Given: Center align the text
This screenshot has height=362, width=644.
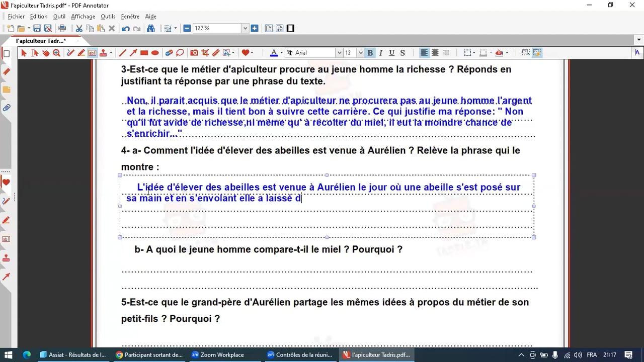Looking at the screenshot, I should coord(435,53).
